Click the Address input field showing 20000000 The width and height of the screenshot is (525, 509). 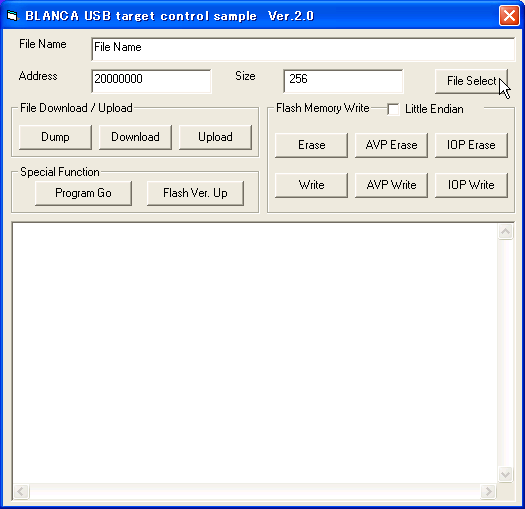coord(151,81)
